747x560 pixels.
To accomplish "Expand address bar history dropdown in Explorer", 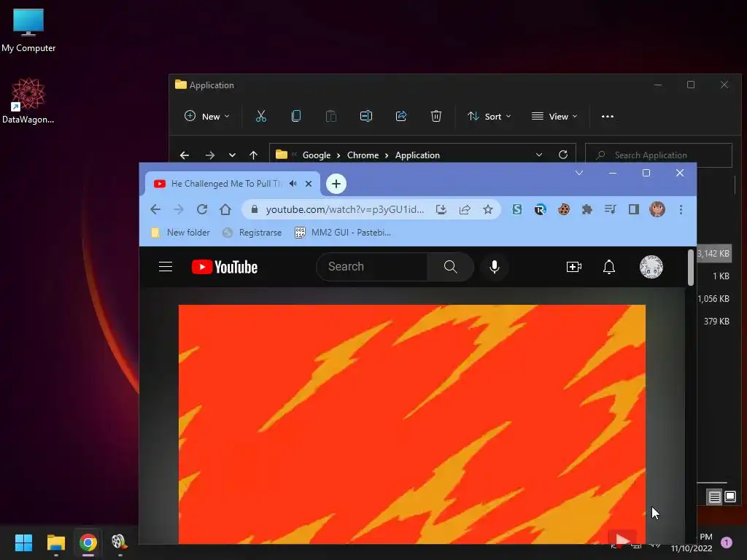I will 539,155.
